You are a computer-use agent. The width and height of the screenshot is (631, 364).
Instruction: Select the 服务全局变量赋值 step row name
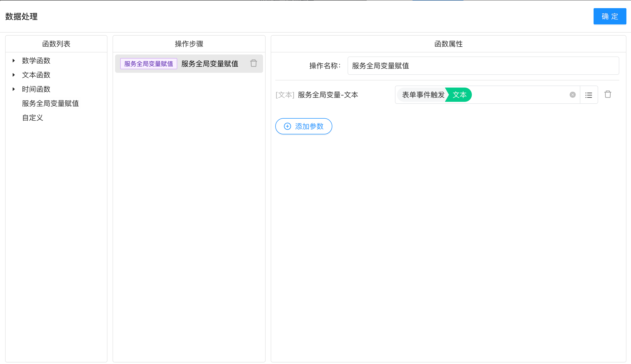click(210, 64)
